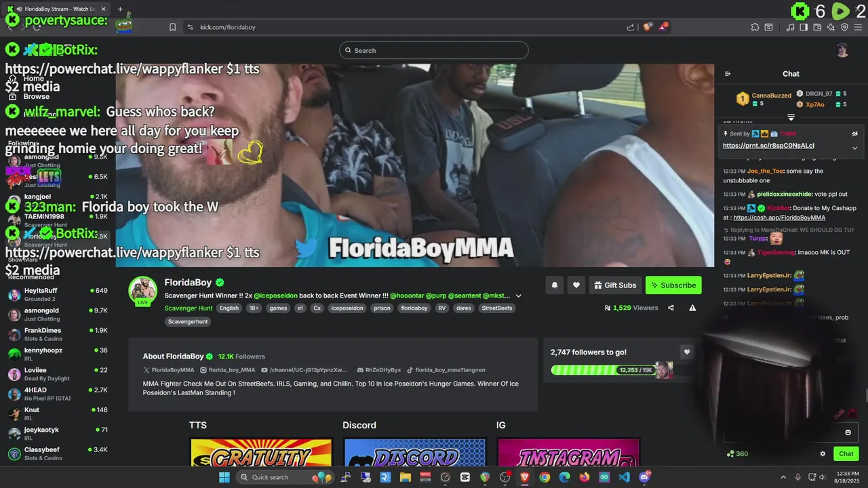Viewport: 868px width, 488px height.
Task: Open Discord from the taskbar
Action: 644,477
